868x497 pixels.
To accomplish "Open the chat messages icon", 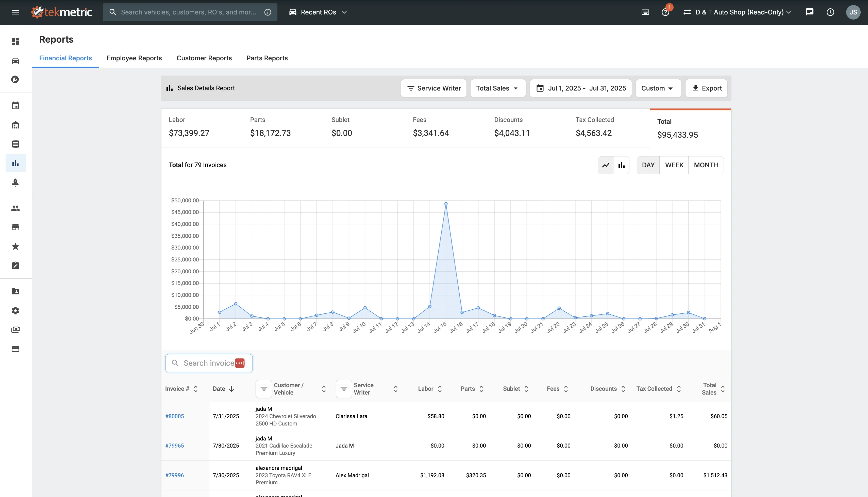I will pyautogui.click(x=809, y=12).
